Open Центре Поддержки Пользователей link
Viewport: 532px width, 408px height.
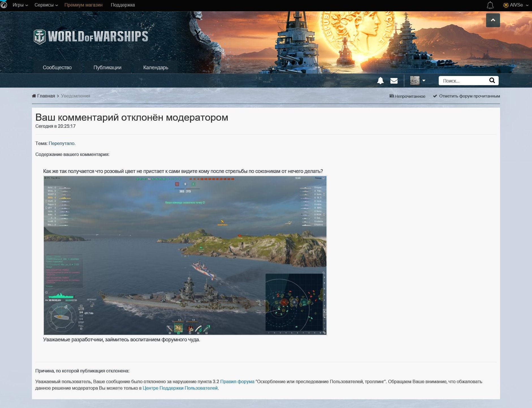click(180, 388)
